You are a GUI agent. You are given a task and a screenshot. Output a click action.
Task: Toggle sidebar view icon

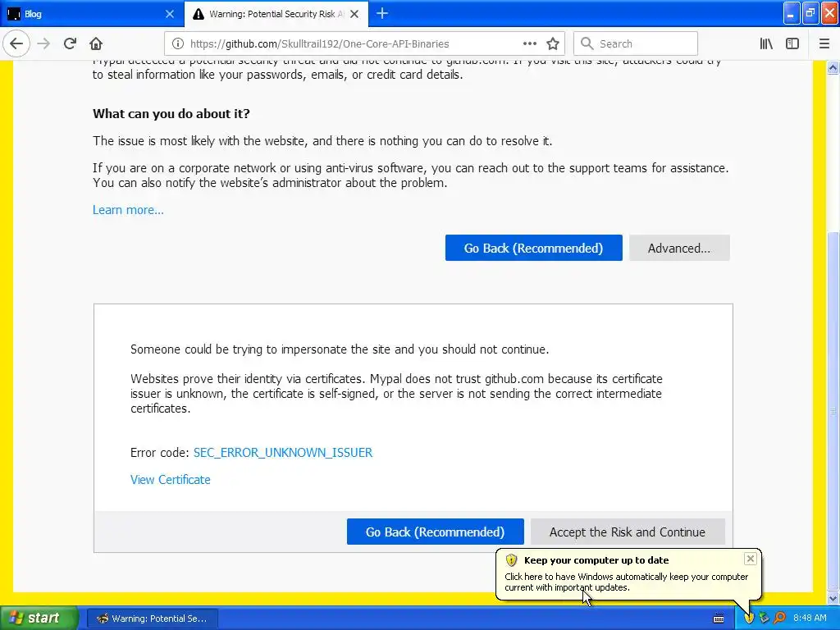[792, 44]
